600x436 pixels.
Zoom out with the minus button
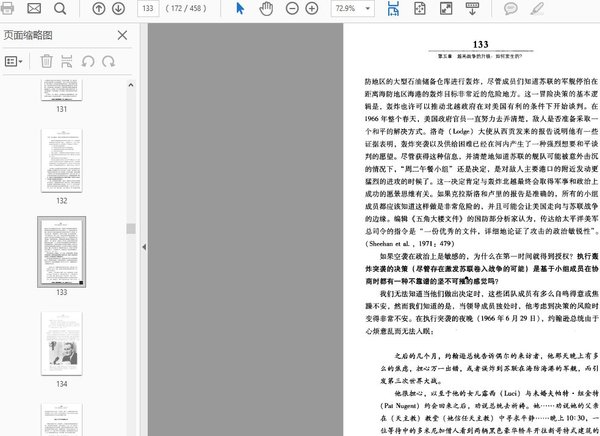point(292,9)
